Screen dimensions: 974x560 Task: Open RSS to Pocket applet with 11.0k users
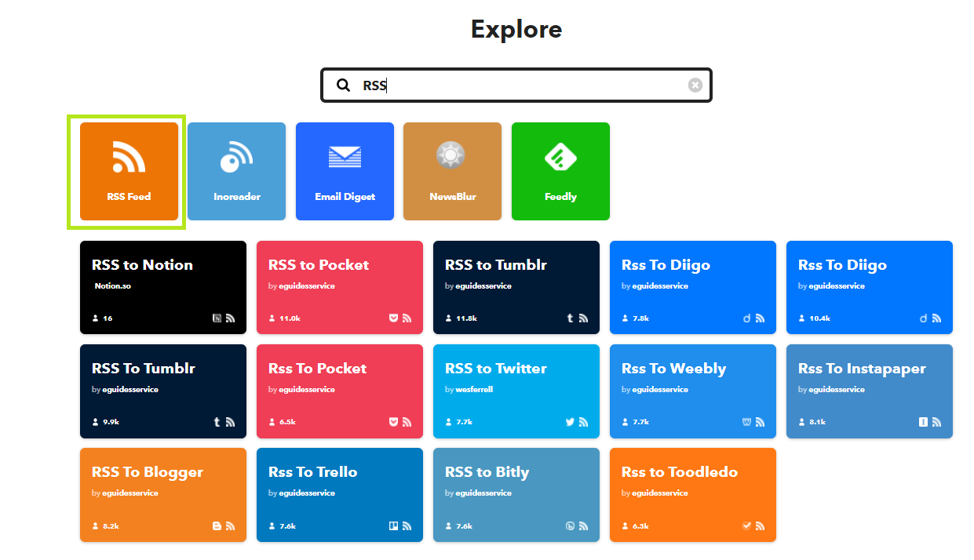340,287
